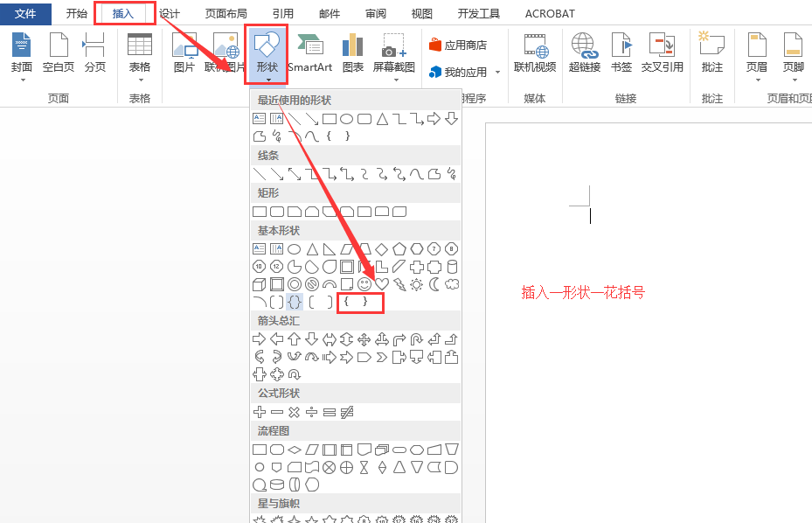Select the up arrow in 箭头总汇
The height and width of the screenshot is (523, 812).
coord(295,339)
